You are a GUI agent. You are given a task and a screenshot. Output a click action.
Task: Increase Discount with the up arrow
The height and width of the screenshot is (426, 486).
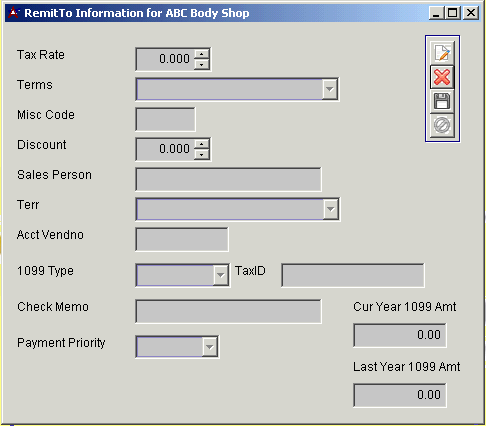[202, 144]
